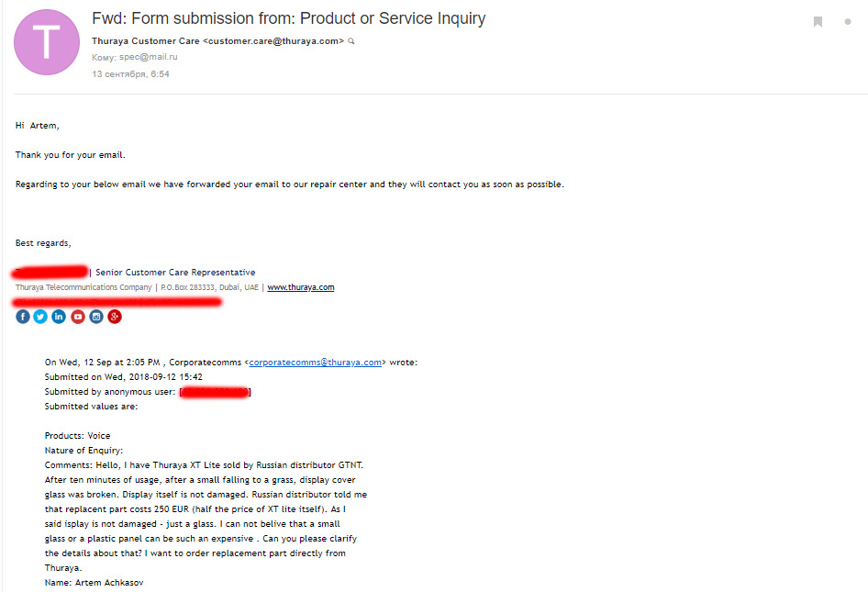Open the Instagram icon in signature
This screenshot has width=868, height=592.
click(96, 317)
